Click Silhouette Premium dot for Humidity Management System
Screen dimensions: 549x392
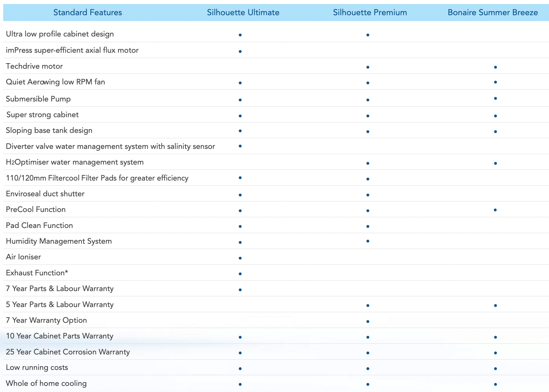click(x=368, y=241)
